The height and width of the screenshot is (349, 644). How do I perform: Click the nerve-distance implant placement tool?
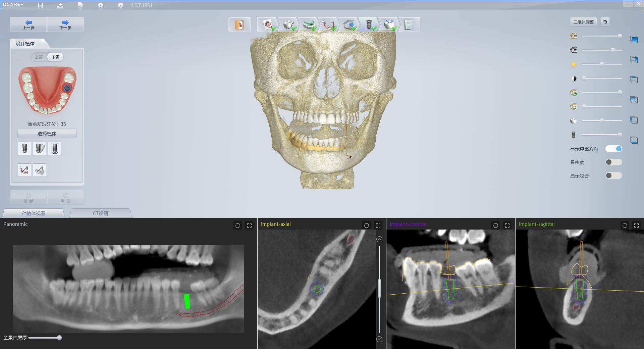(24, 170)
